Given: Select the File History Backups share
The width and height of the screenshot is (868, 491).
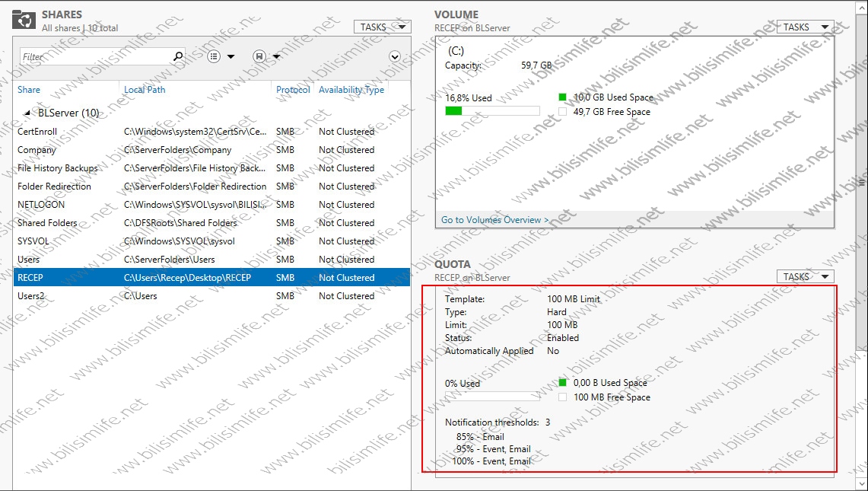Looking at the screenshot, I should [211, 168].
